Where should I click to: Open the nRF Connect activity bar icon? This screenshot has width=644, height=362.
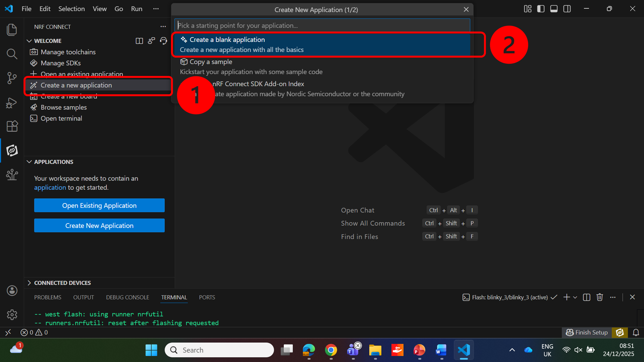[12, 150]
